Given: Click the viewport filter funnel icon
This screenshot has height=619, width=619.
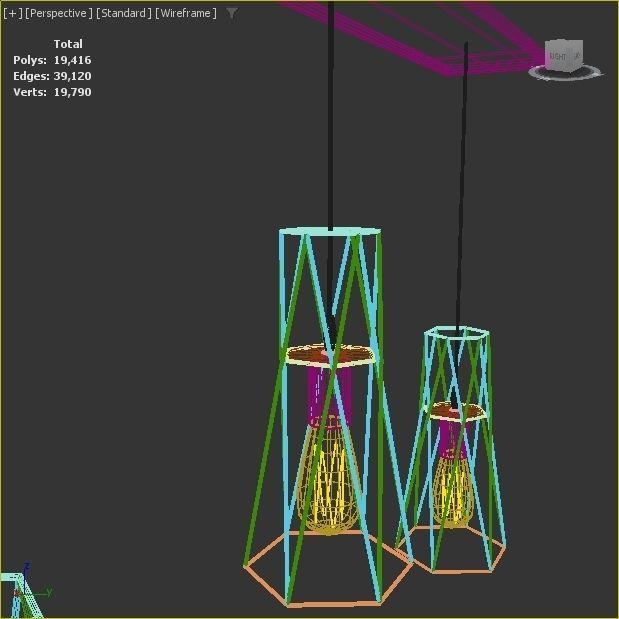Looking at the screenshot, I should click(x=232, y=13).
